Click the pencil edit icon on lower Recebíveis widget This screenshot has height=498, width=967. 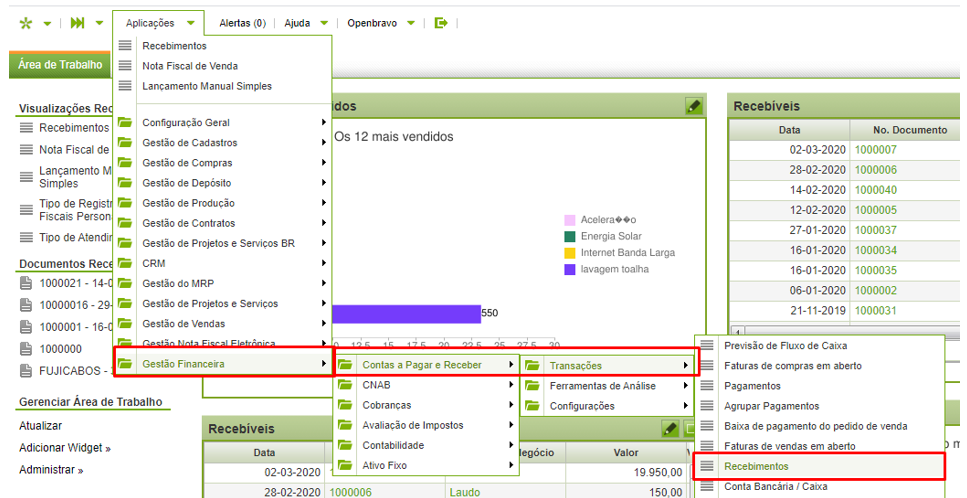[670, 428]
